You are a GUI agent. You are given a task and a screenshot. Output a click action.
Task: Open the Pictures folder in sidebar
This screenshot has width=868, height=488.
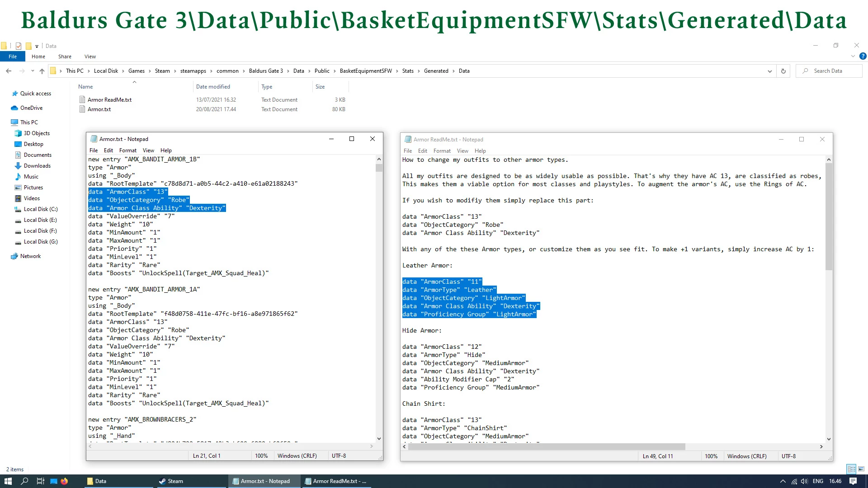33,188
